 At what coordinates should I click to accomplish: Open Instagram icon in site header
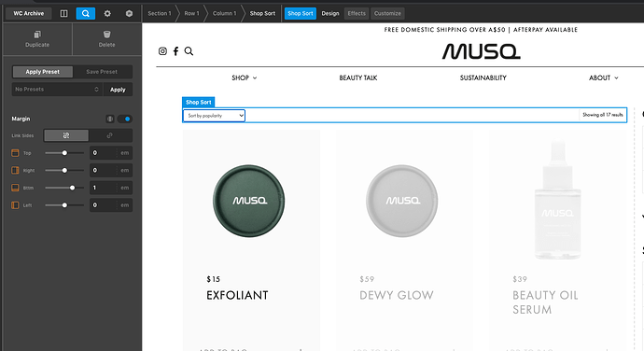coord(162,51)
